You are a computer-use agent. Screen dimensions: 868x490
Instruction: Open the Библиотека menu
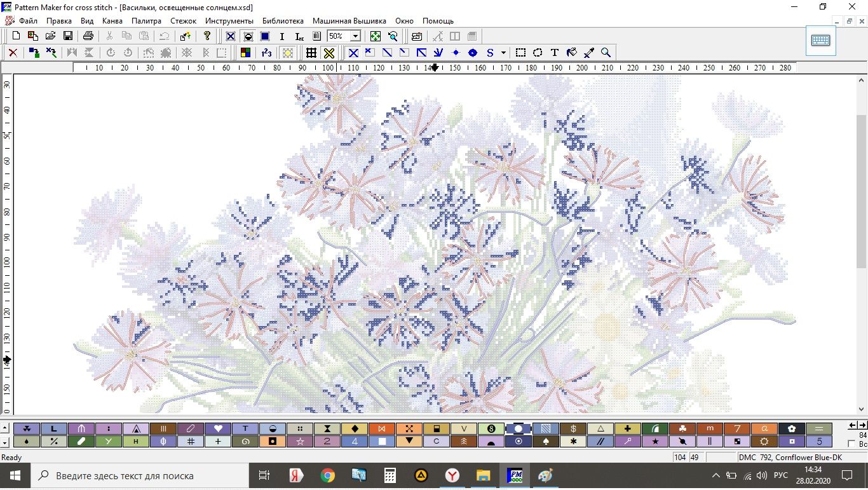click(x=283, y=21)
